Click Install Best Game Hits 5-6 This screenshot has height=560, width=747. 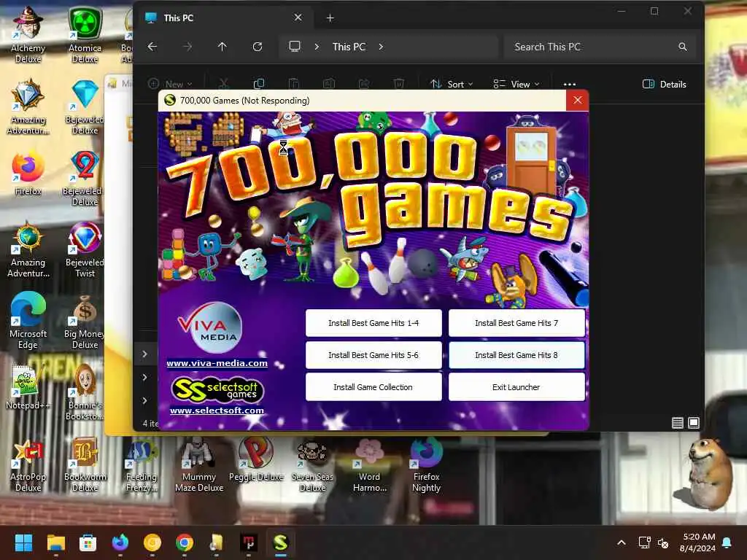(x=373, y=355)
